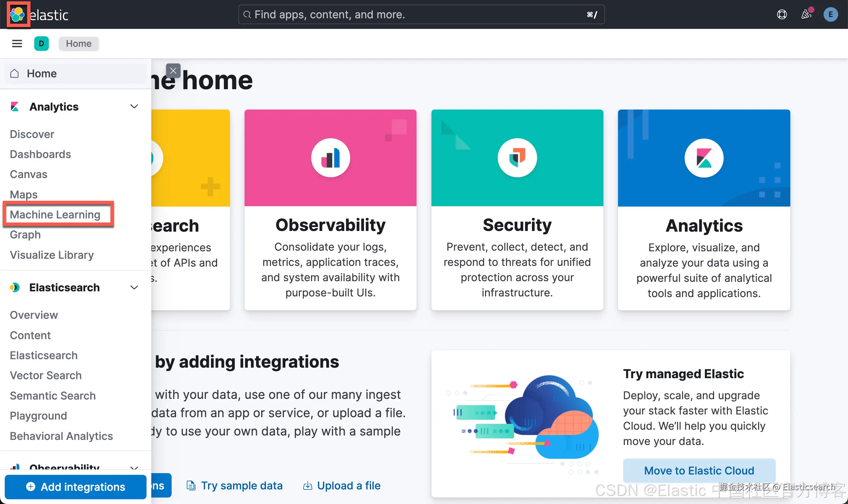The image size is (848, 504).
Task: Click the Add integrations button
Action: (x=75, y=487)
